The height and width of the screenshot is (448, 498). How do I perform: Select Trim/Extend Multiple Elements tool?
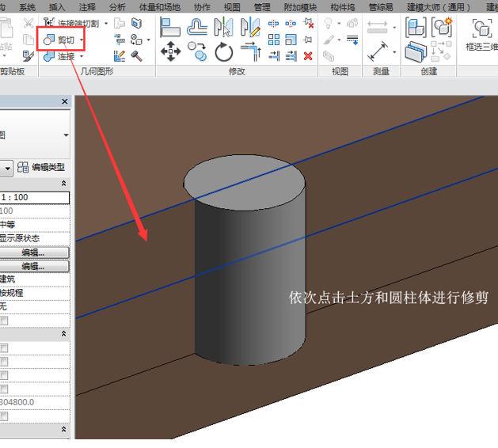pyautogui.click(x=291, y=56)
